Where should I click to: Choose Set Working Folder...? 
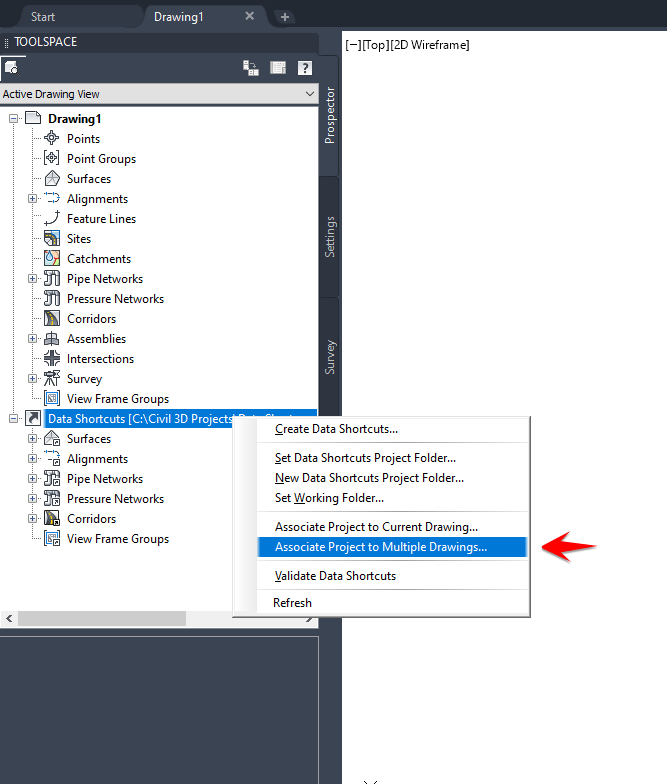coord(393,498)
